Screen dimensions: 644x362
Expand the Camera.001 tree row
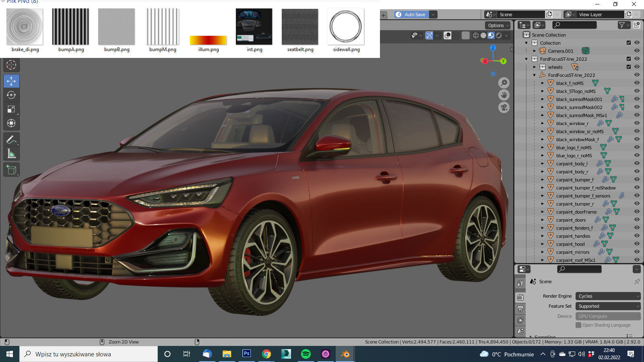click(x=535, y=51)
